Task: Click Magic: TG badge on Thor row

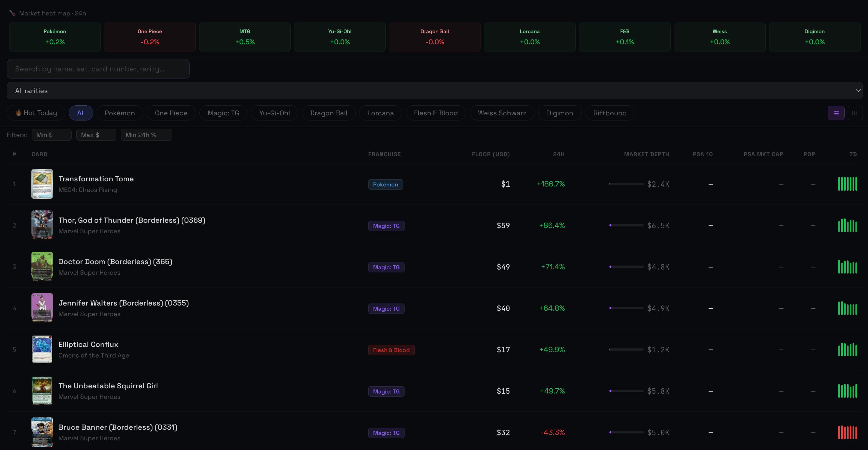Action: coord(386,226)
